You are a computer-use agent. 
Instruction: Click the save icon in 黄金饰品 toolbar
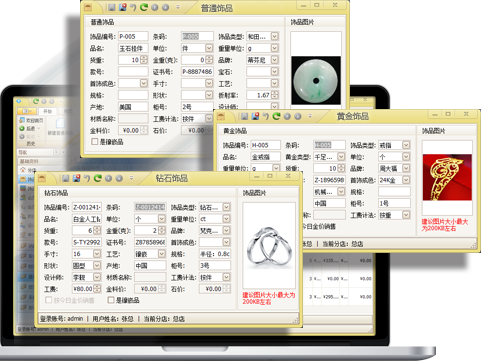pos(244,116)
